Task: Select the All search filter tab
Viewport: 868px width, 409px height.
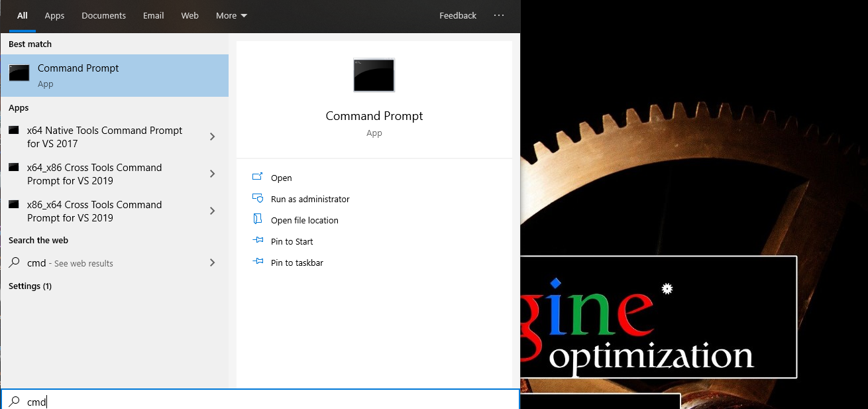Action: point(23,15)
